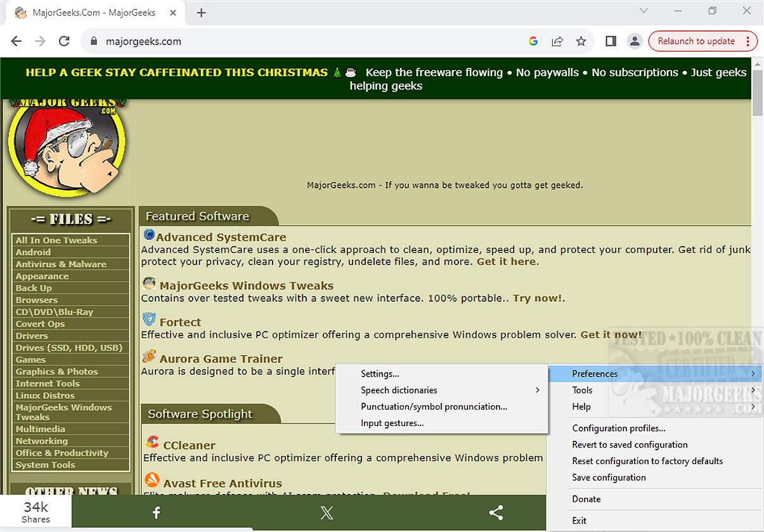Share on Facebook via bottom bar
Image resolution: width=764 pixels, height=532 pixels.
point(156,513)
